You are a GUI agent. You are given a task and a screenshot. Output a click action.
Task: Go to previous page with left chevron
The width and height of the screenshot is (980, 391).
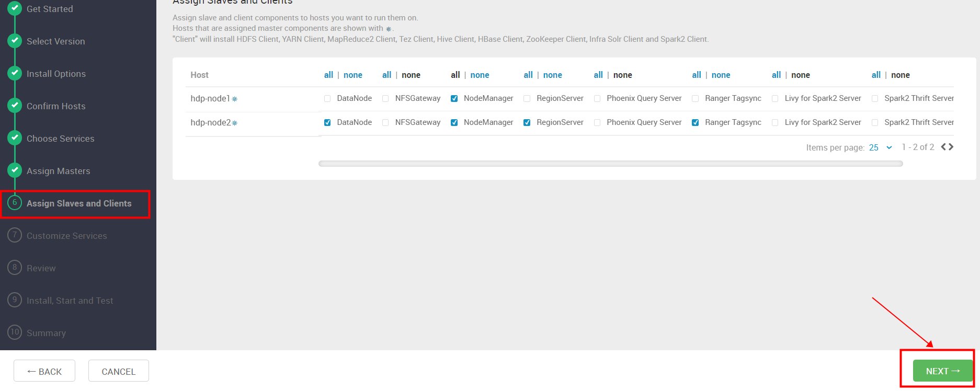[944, 147]
